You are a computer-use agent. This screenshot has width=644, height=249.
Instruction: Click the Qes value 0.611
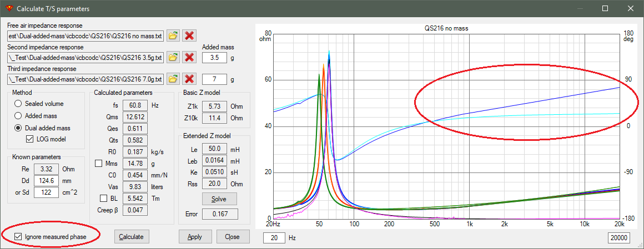tap(135, 129)
